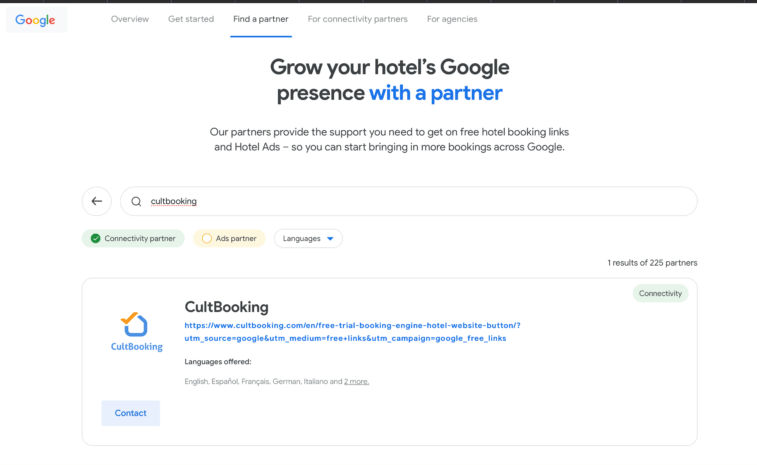Open the cultbooking.com website link
The height and width of the screenshot is (465, 757).
352,332
